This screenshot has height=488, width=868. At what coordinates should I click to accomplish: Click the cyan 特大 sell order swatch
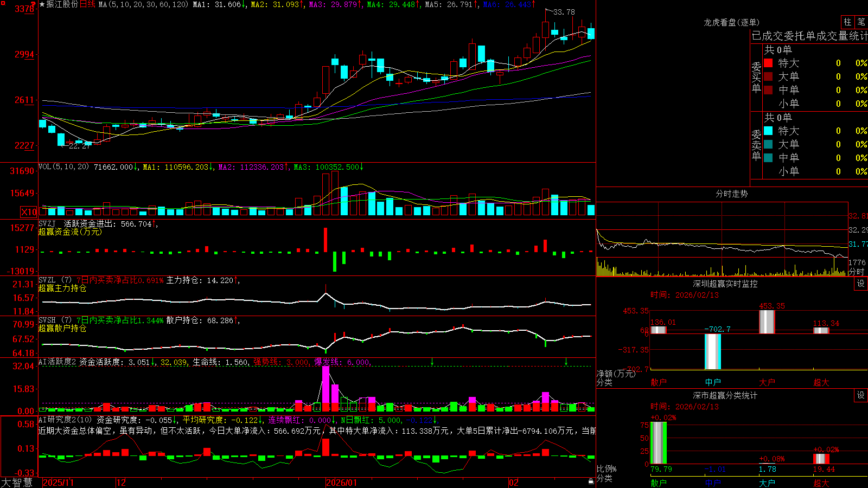tap(768, 131)
